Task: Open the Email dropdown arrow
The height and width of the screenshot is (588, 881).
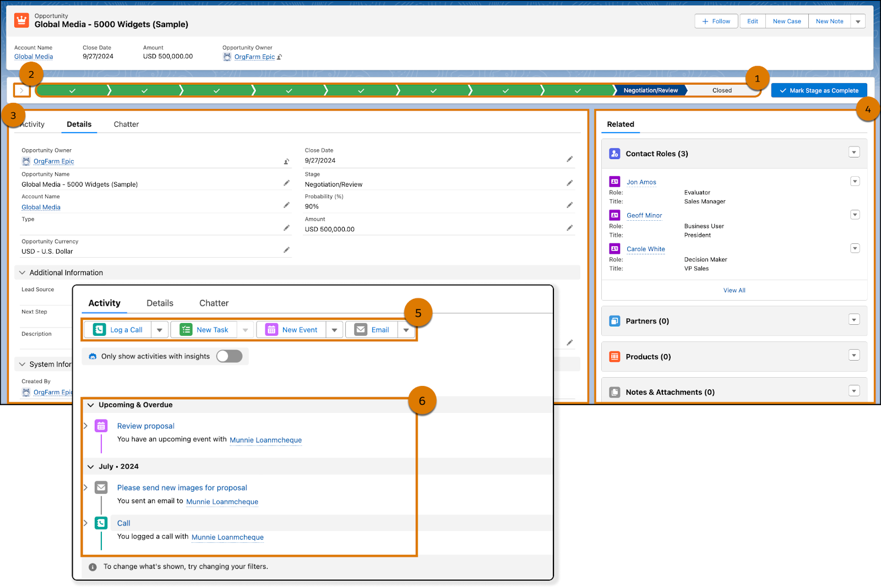Action: click(x=406, y=330)
